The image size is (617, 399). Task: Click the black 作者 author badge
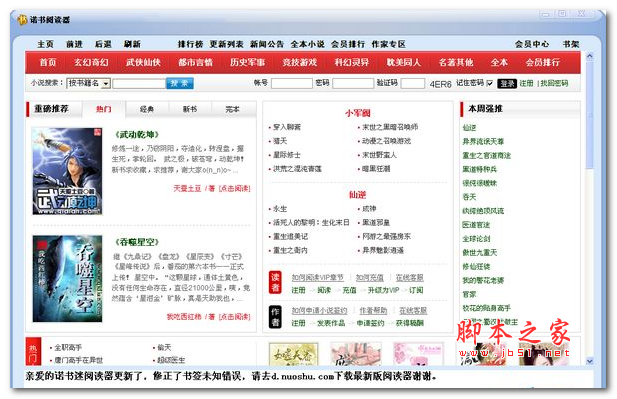point(275,317)
